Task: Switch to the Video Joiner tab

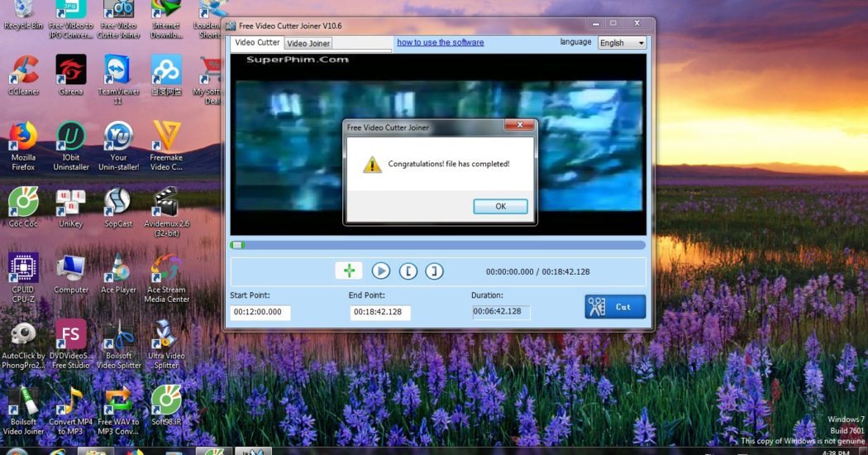Action: 308,43
